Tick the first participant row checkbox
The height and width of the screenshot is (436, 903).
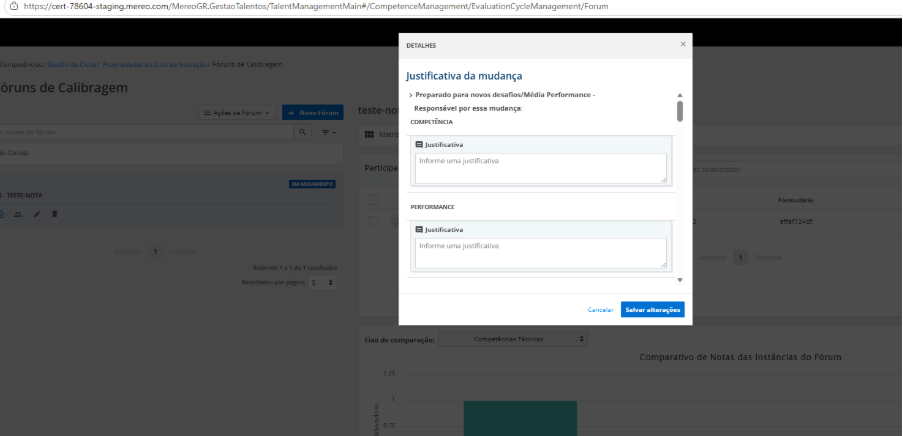(x=374, y=221)
